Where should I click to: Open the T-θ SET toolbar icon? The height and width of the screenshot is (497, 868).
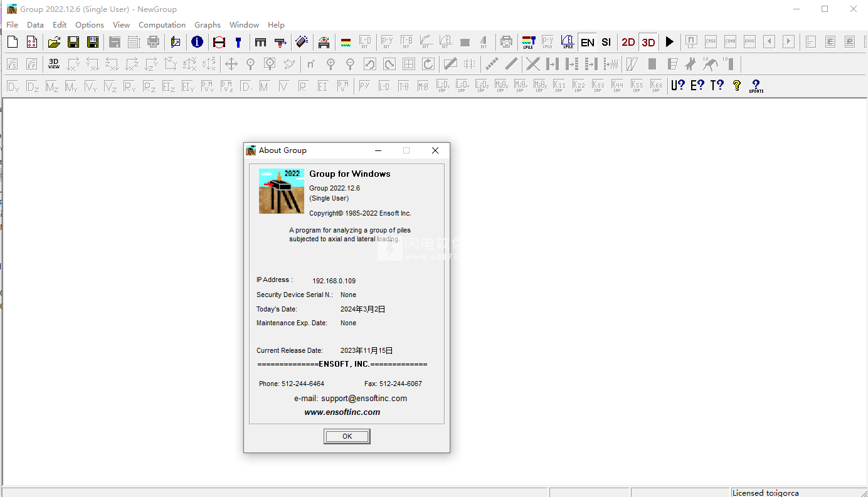tap(406, 42)
